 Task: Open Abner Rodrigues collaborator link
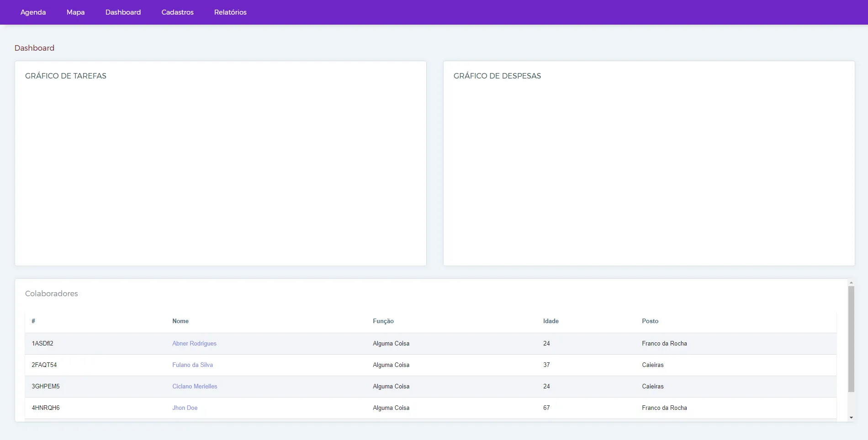pyautogui.click(x=194, y=344)
